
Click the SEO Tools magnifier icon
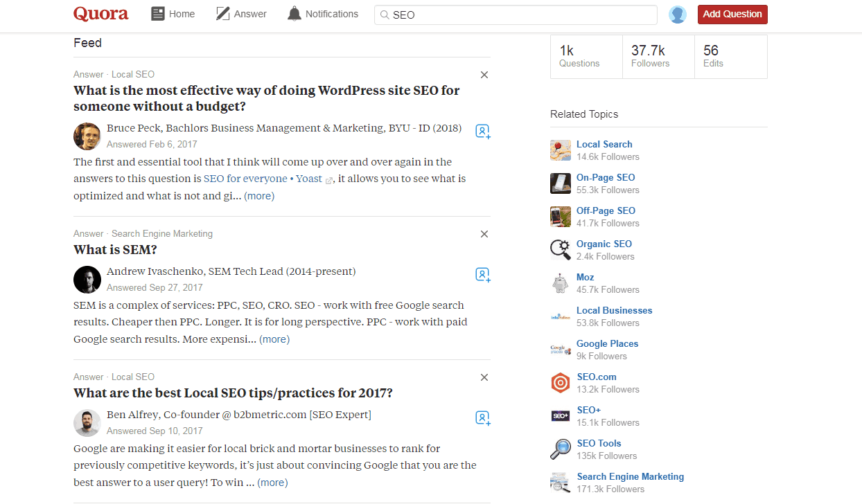(561, 449)
